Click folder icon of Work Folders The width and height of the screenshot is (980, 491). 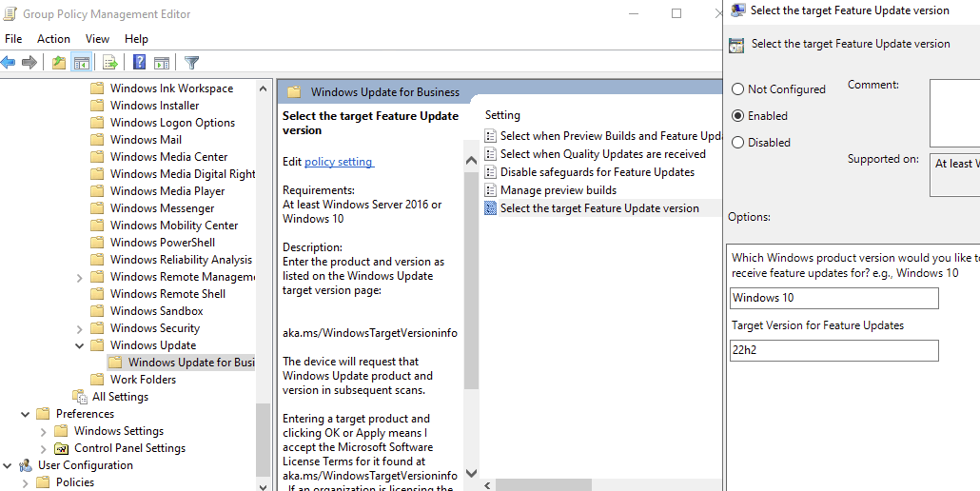97,379
